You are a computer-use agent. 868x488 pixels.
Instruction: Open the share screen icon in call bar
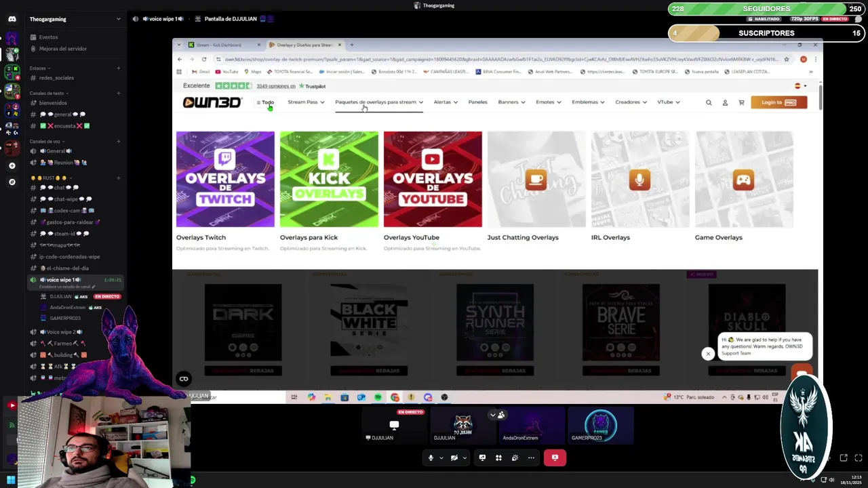point(482,457)
